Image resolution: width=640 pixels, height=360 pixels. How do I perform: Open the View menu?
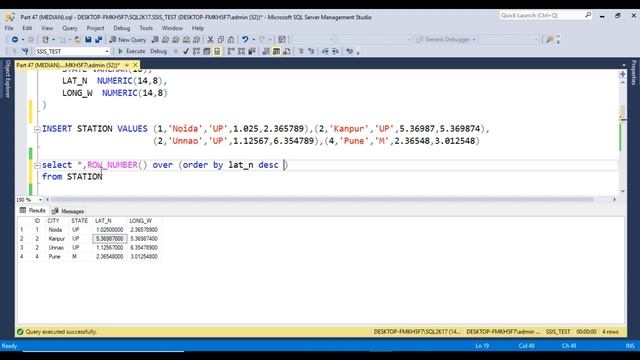[x=47, y=28]
